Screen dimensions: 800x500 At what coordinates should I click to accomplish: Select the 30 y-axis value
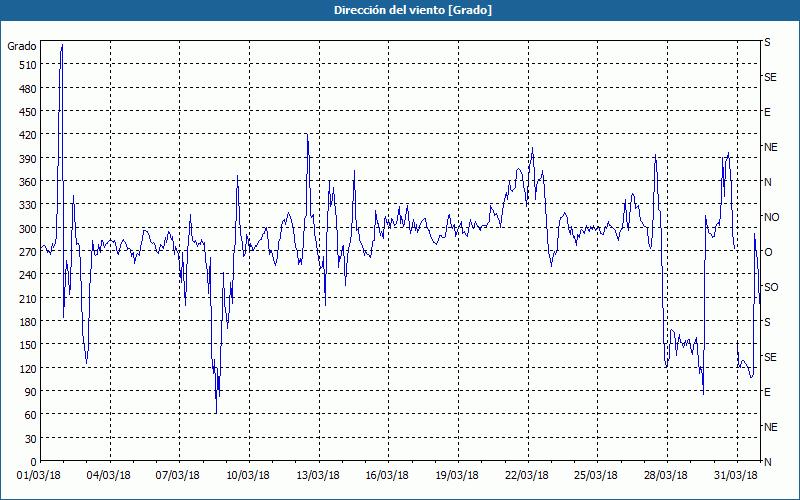[31, 439]
